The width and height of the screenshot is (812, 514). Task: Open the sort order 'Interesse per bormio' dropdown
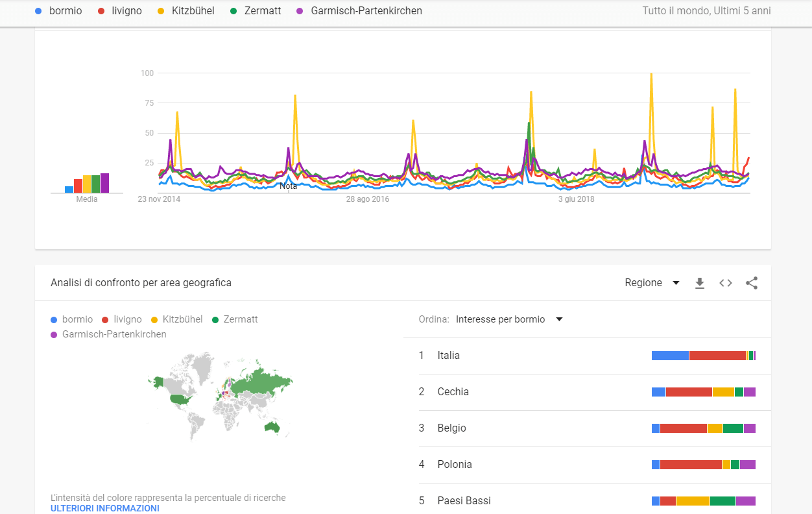click(x=509, y=319)
